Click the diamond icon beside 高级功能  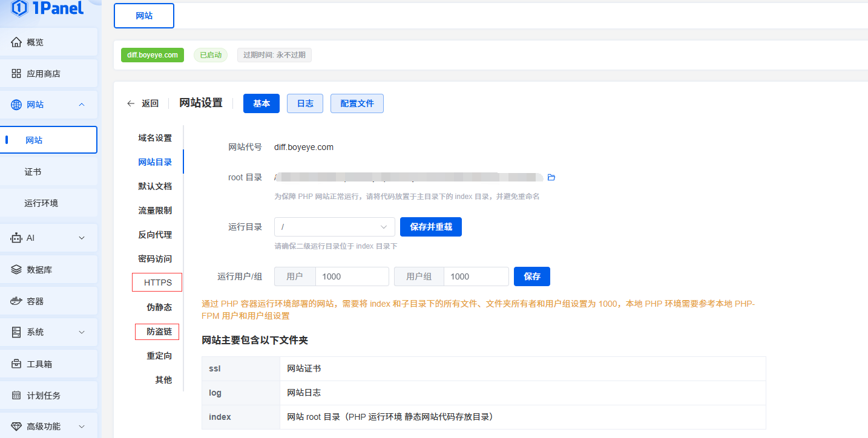pyautogui.click(x=16, y=427)
